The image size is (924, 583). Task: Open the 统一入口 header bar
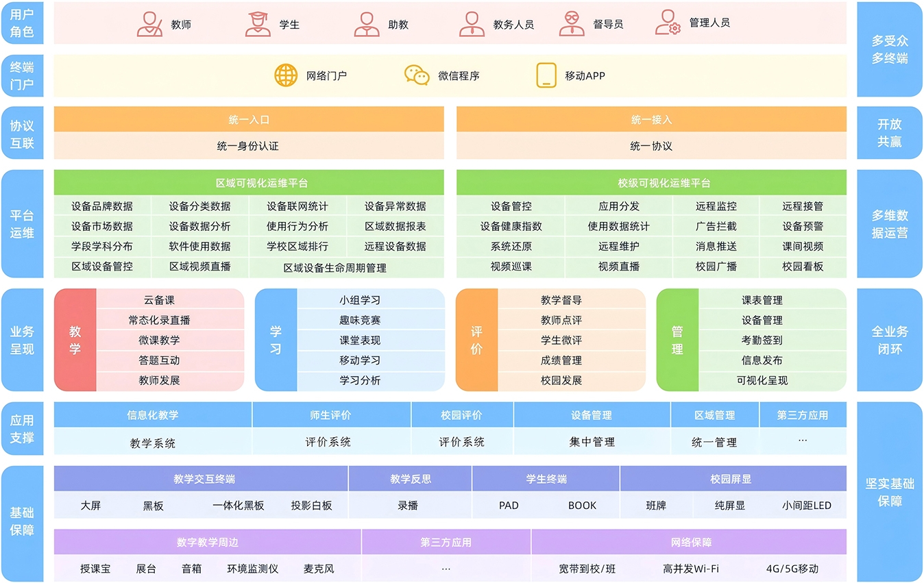point(249,119)
